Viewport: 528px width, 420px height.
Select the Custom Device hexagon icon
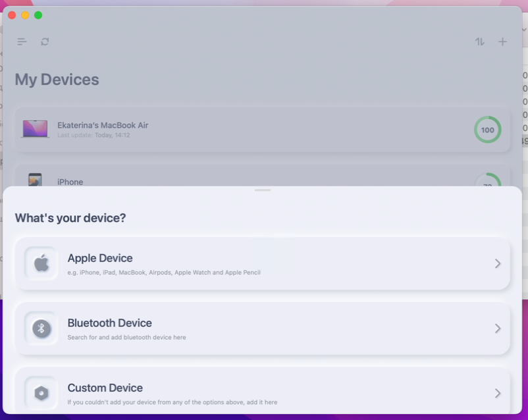(x=41, y=393)
